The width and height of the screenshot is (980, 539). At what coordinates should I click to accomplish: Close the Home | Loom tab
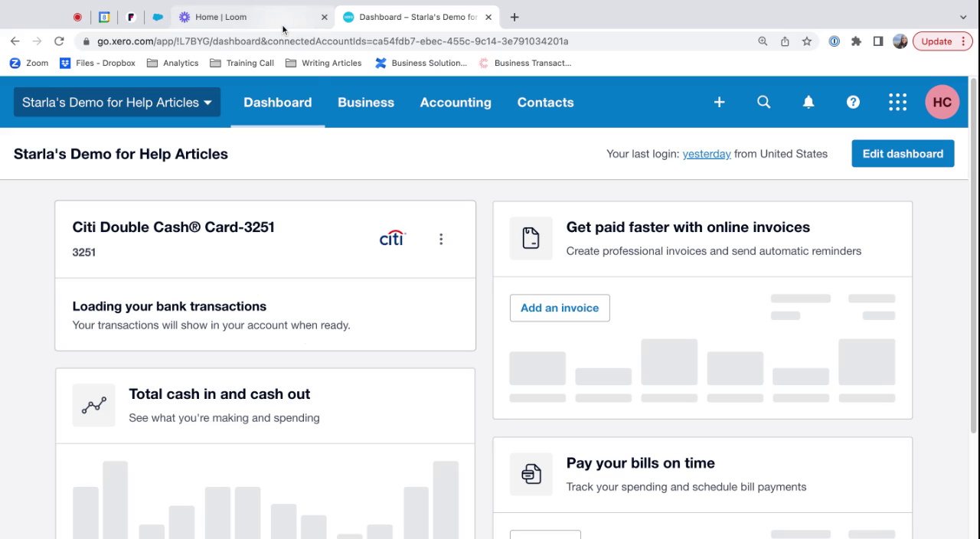pos(324,17)
